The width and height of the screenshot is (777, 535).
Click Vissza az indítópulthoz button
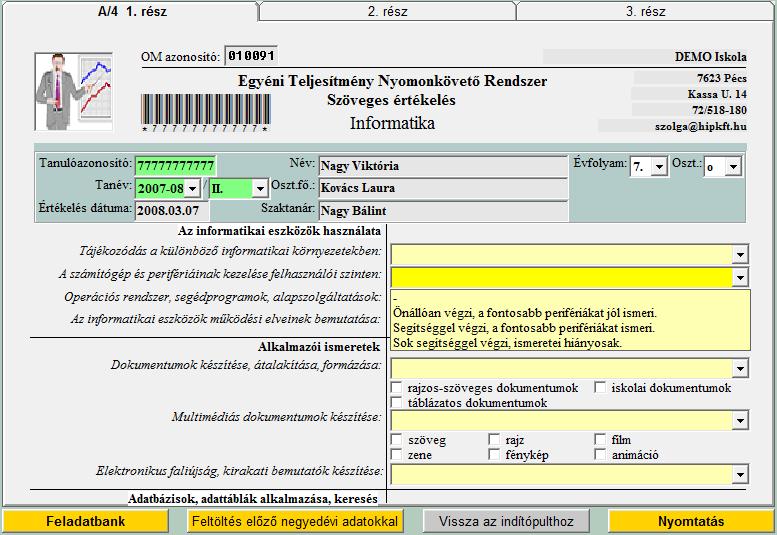(505, 521)
